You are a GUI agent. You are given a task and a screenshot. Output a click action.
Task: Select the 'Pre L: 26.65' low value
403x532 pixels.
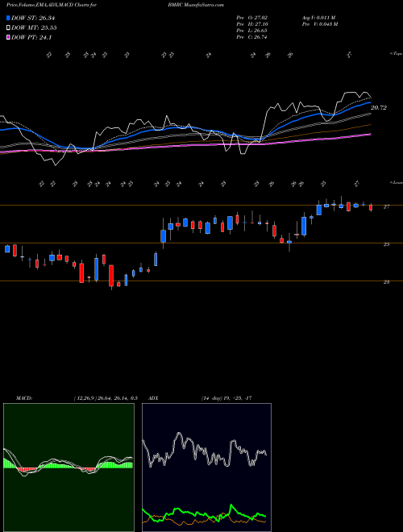pos(252,31)
